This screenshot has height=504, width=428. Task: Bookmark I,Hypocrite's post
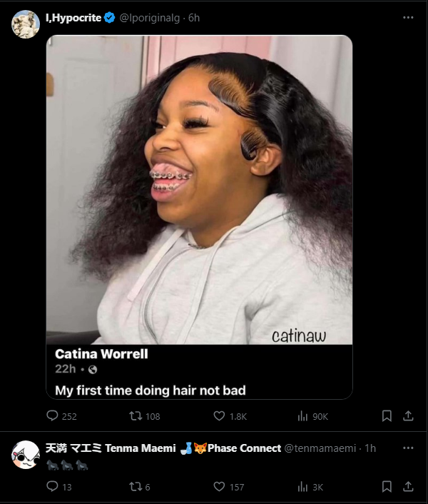(387, 415)
